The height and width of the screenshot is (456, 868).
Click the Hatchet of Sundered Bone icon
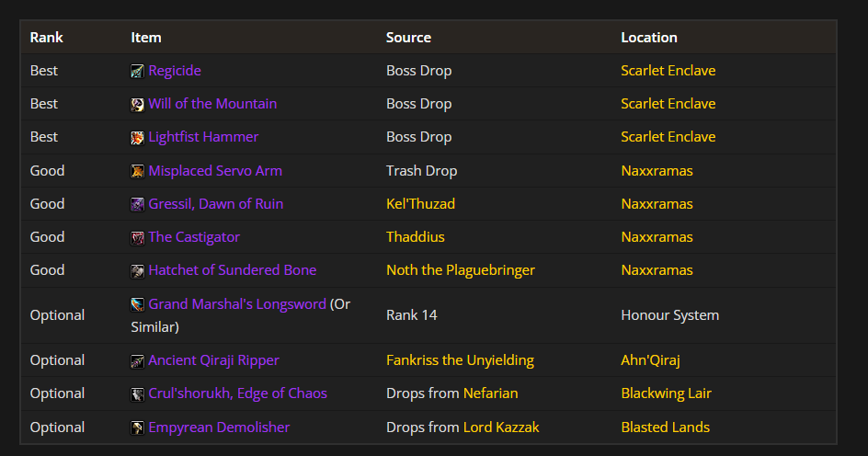click(x=137, y=271)
